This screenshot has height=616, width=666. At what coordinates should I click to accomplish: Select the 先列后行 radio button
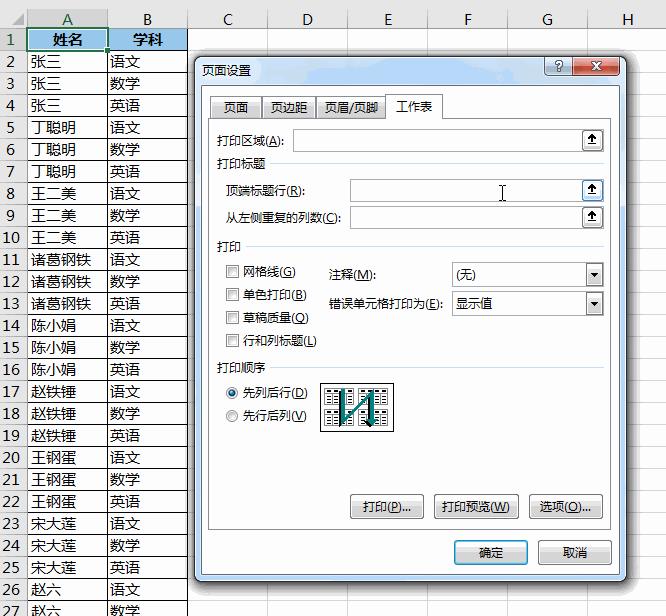(x=232, y=393)
